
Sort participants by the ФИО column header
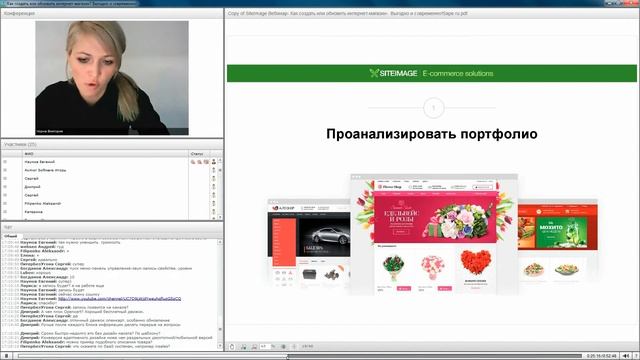point(105,154)
